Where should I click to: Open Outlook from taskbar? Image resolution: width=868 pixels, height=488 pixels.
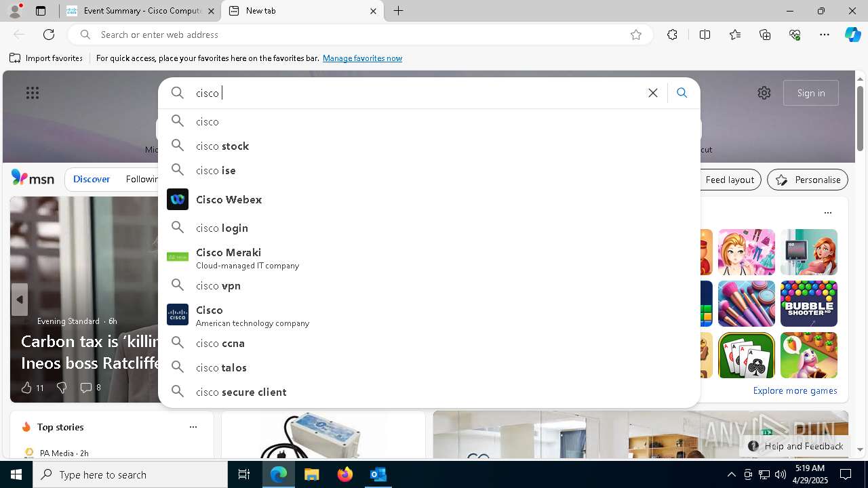(x=378, y=474)
